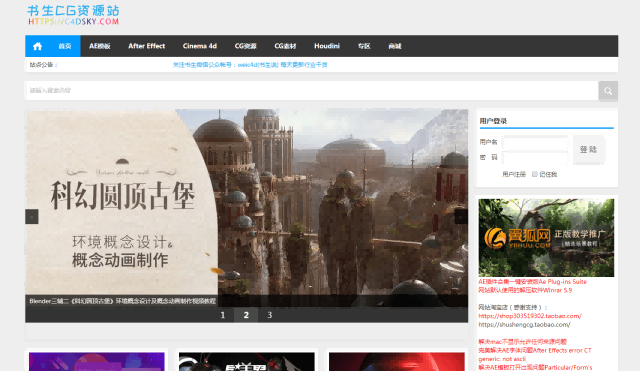
Task: Open the weic4d announcement link
Action: 250,64
